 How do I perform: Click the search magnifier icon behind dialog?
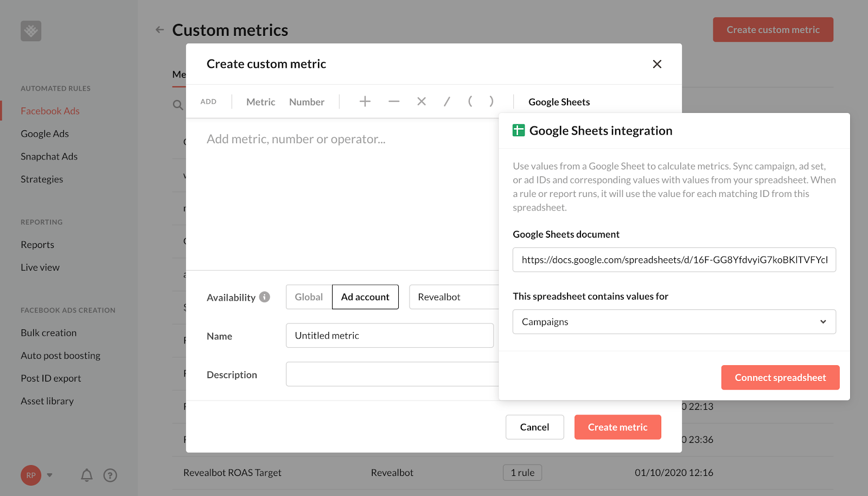[178, 105]
